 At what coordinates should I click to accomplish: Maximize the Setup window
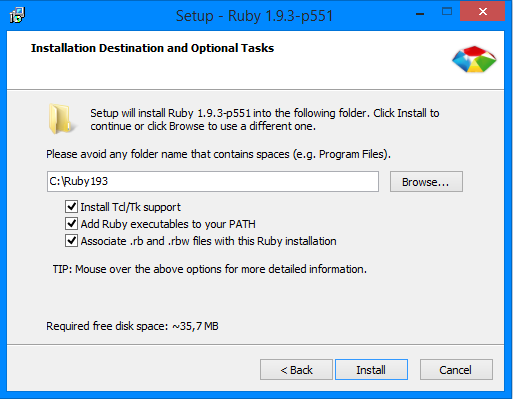pyautogui.click(x=447, y=12)
